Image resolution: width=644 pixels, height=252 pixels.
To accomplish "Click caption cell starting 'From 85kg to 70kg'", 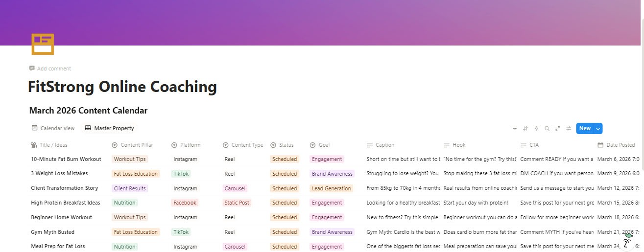I will pyautogui.click(x=403, y=188).
